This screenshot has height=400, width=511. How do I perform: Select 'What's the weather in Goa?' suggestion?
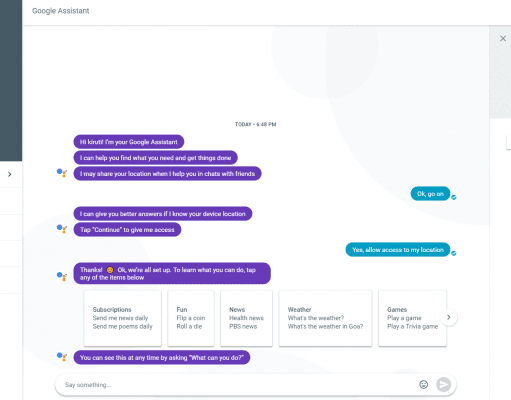click(x=325, y=326)
